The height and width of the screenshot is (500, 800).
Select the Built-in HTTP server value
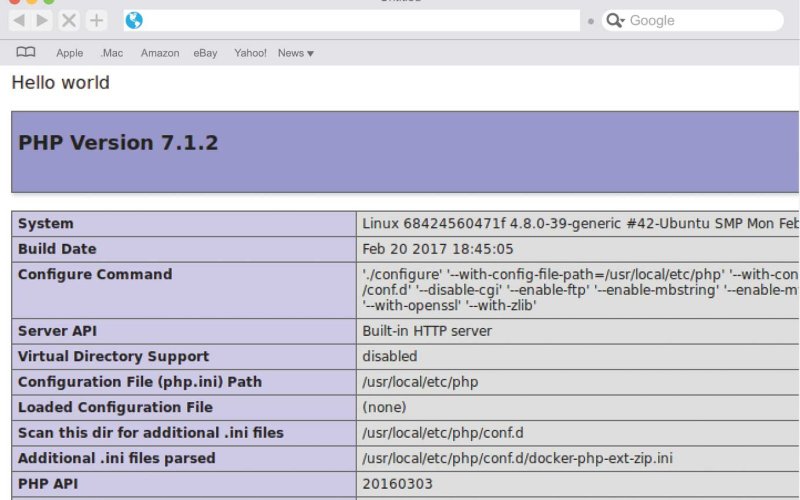427,331
